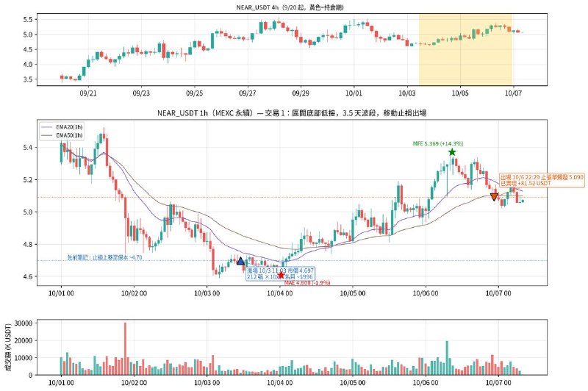Open the orange exit annotation box at 5.090

tap(542, 180)
